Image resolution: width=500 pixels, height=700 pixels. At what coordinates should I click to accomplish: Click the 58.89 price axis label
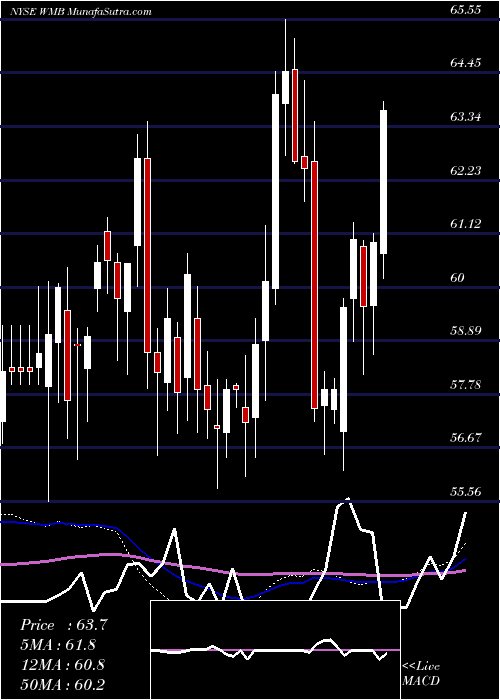[x=466, y=331]
